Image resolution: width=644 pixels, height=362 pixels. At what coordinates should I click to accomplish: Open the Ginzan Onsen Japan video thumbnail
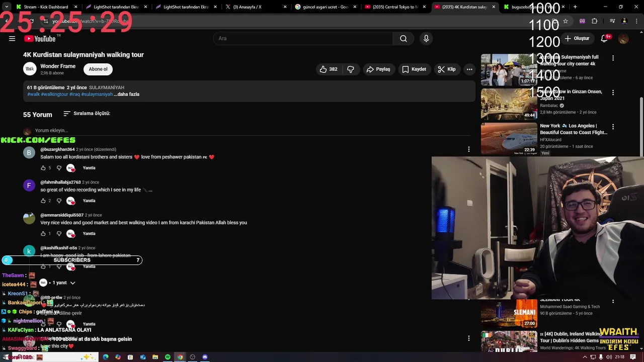(509, 104)
